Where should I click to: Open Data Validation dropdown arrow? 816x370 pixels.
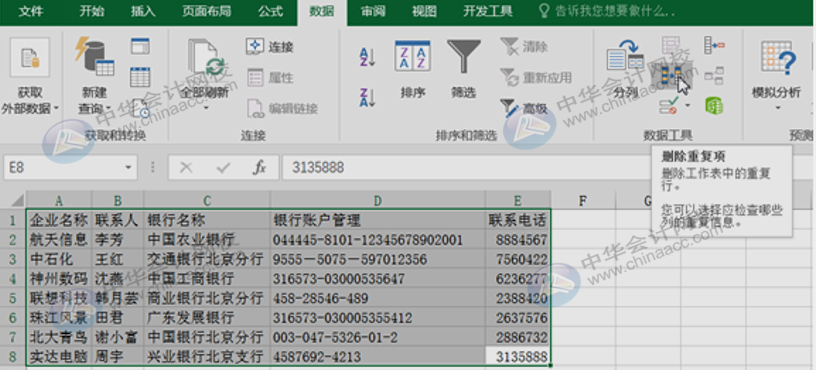(688, 106)
